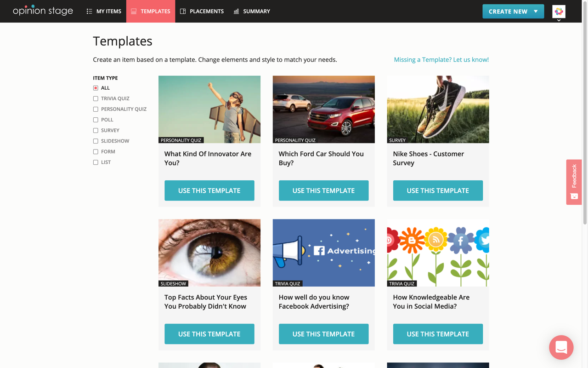Use the Facebook Advertising quiz template
This screenshot has width=588, height=368.
coord(323,334)
